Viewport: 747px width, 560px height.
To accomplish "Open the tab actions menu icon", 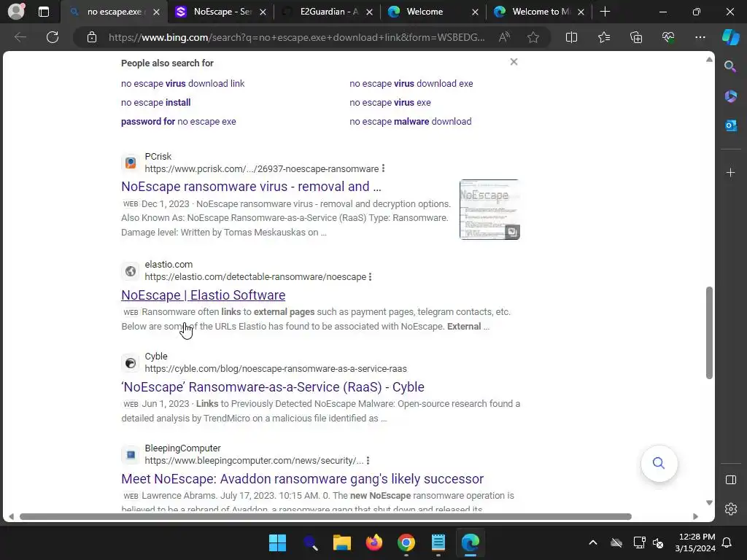I will click(x=44, y=12).
